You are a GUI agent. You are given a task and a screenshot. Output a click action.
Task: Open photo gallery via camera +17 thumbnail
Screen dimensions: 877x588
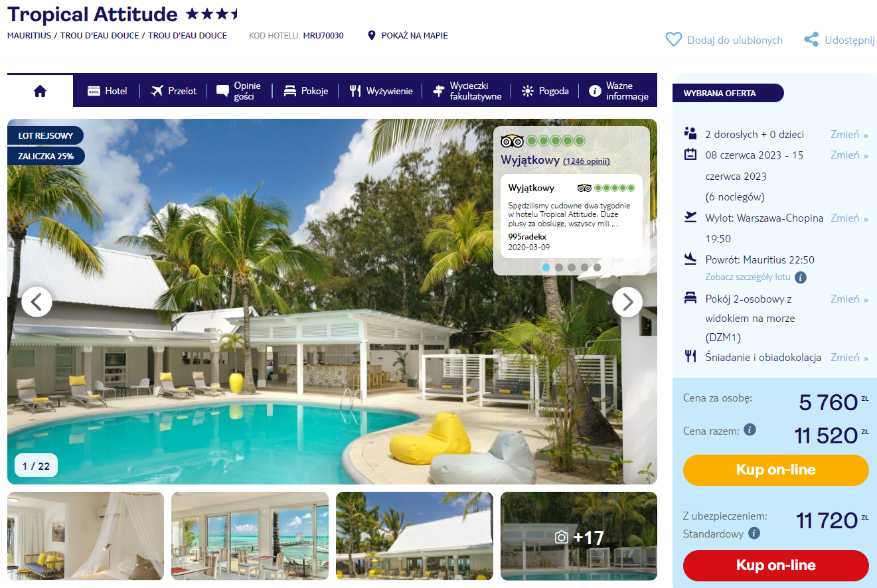pyautogui.click(x=579, y=536)
